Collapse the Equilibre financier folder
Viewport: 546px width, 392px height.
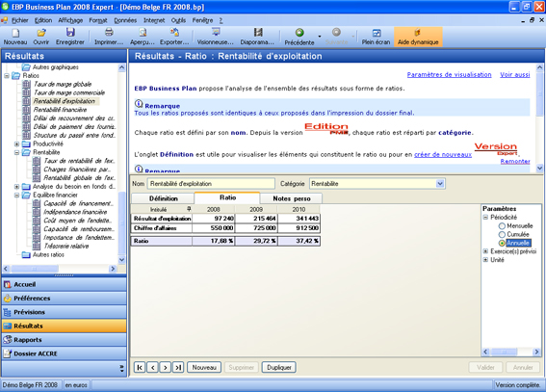pyautogui.click(x=16, y=195)
